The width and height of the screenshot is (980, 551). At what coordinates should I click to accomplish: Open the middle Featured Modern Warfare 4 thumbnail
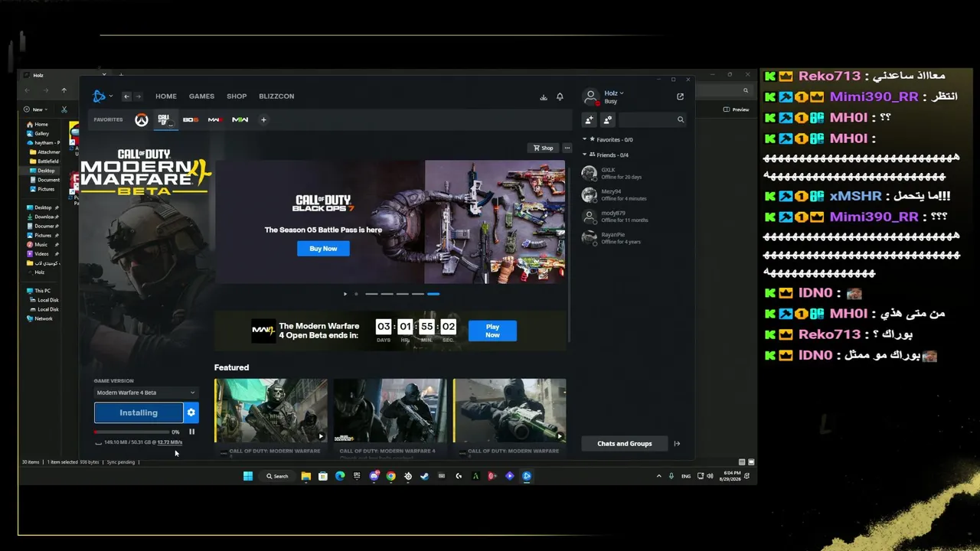[x=390, y=410]
